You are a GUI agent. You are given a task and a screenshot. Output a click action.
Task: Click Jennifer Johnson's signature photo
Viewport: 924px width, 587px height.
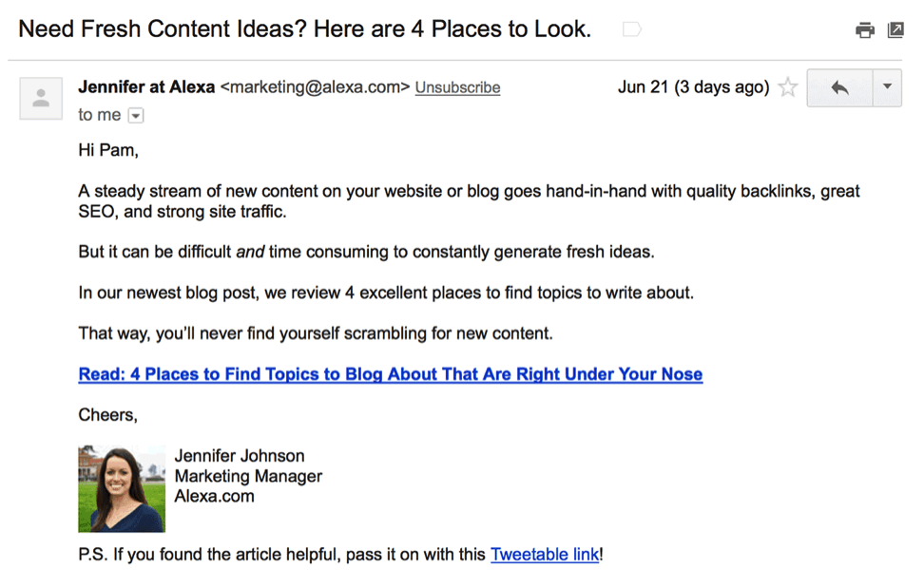coord(121,488)
